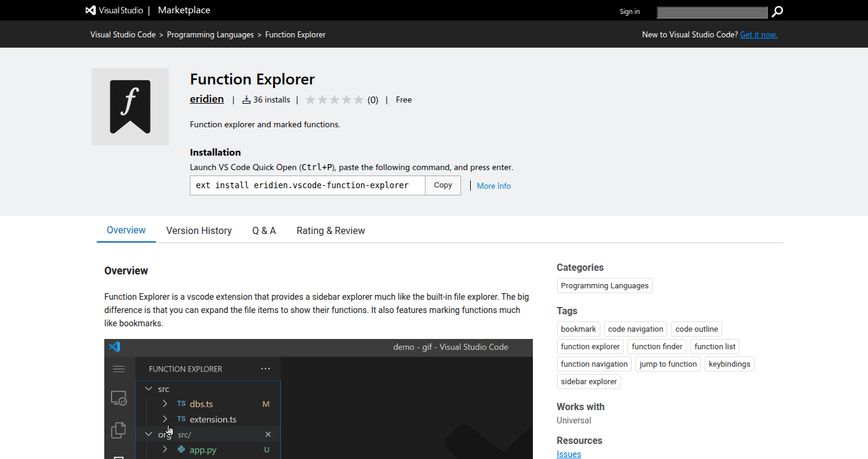
Task: Click the three-dots icon beside FUNCTION EXPLORER
Action: click(266, 369)
